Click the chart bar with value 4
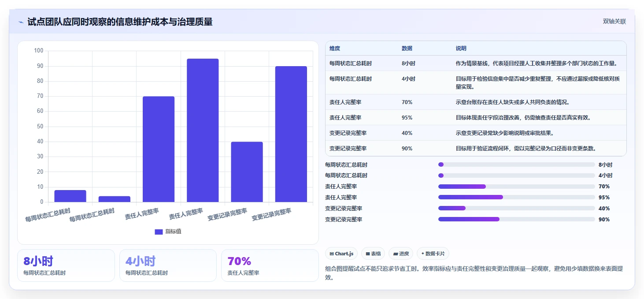 [x=115, y=199]
